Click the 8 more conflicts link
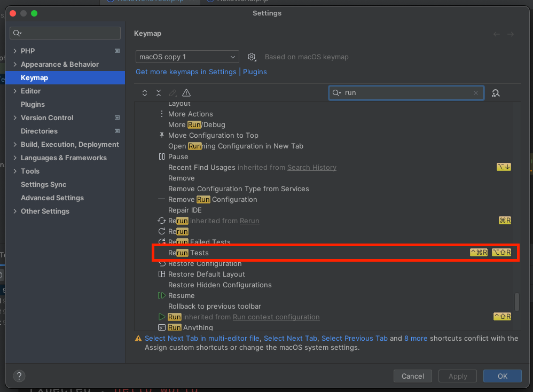The image size is (533, 392). 416,338
